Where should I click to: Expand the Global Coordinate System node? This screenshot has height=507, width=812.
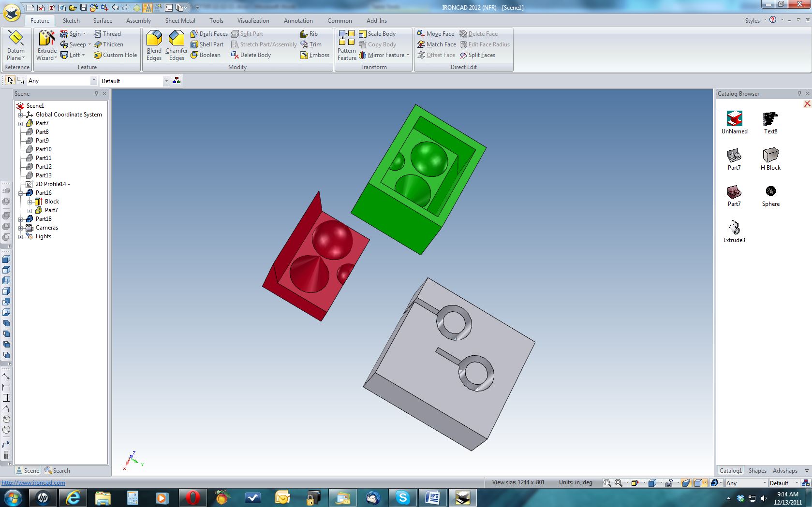click(x=21, y=115)
